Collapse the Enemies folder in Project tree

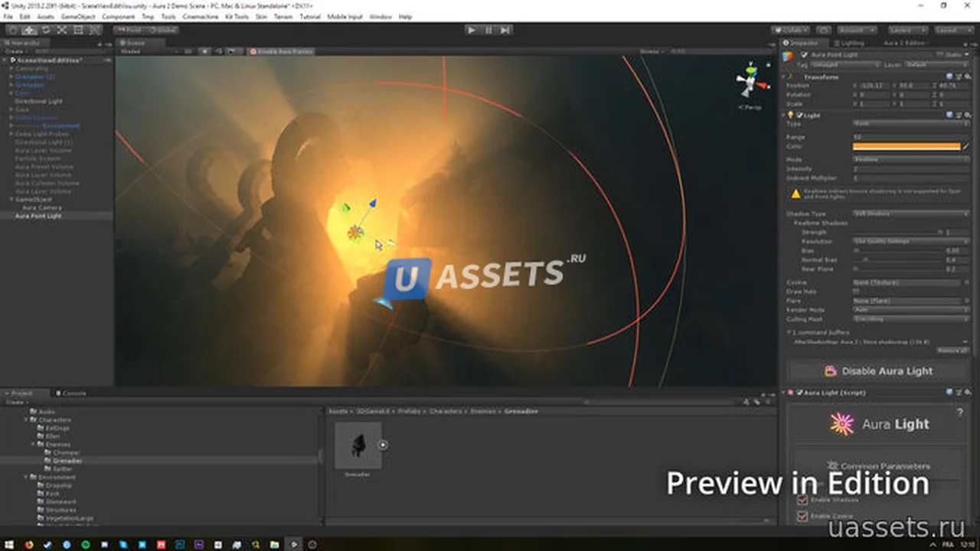[34, 445]
